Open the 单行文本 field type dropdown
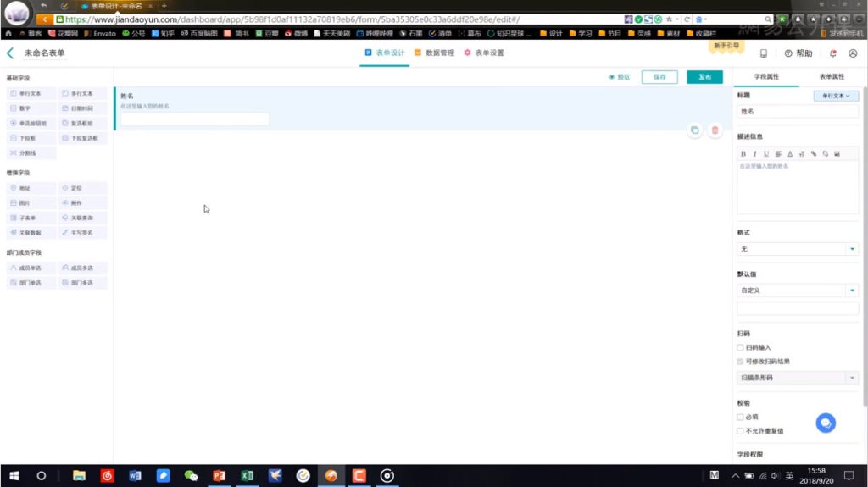Screen dimensions: 868x487 [835, 96]
